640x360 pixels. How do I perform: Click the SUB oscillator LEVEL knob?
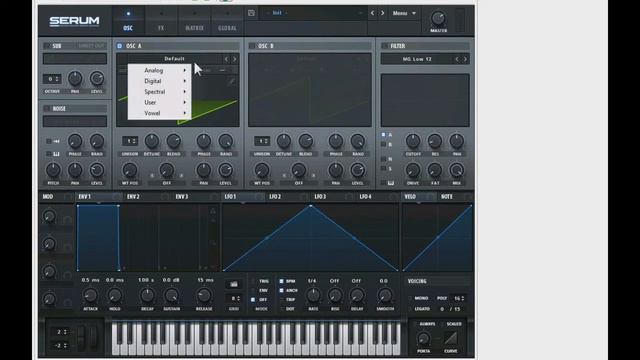(97, 78)
